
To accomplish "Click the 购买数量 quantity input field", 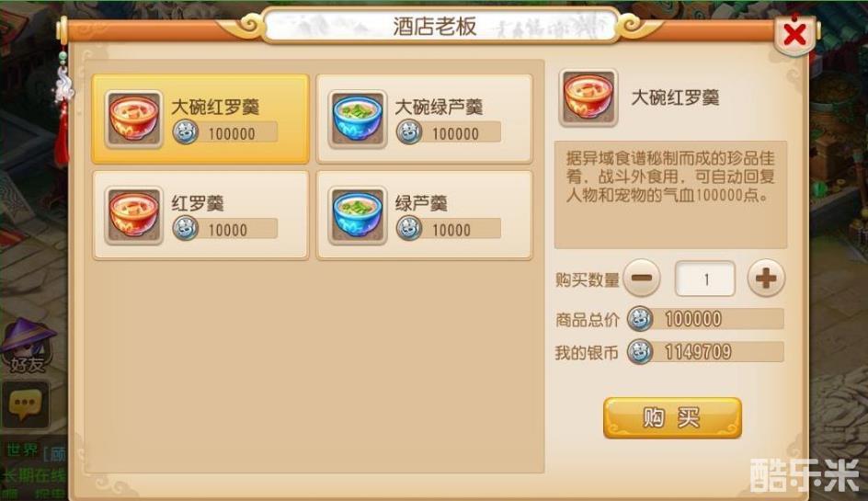I will [704, 279].
